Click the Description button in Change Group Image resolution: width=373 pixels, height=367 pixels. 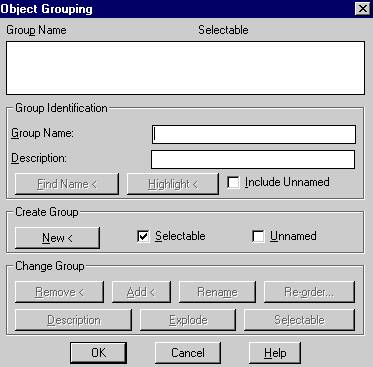coord(73,320)
